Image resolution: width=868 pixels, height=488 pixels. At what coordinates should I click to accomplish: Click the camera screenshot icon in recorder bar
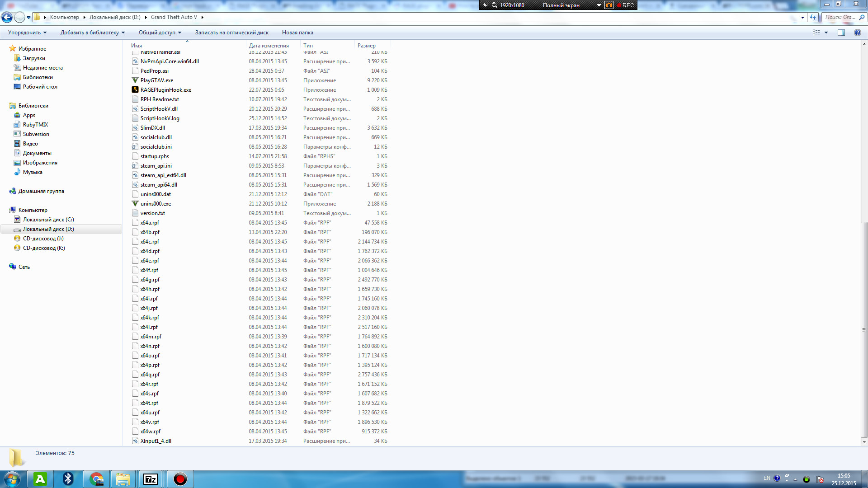(x=609, y=5)
